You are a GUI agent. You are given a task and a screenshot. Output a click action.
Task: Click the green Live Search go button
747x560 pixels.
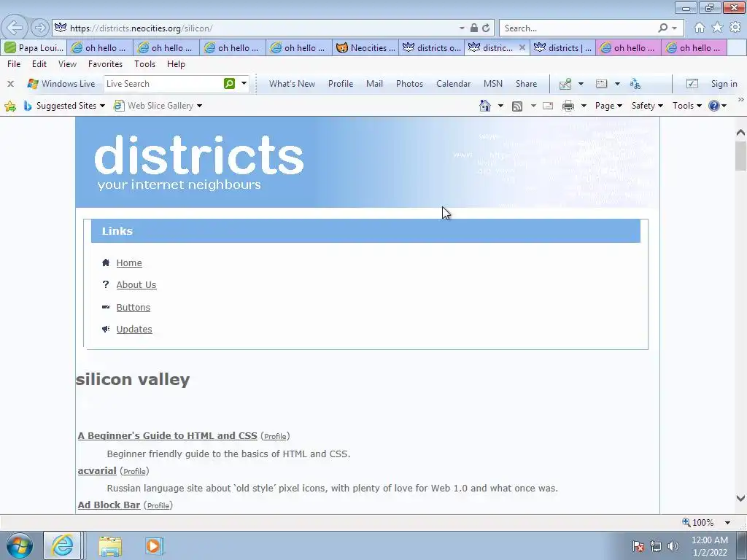pyautogui.click(x=229, y=83)
